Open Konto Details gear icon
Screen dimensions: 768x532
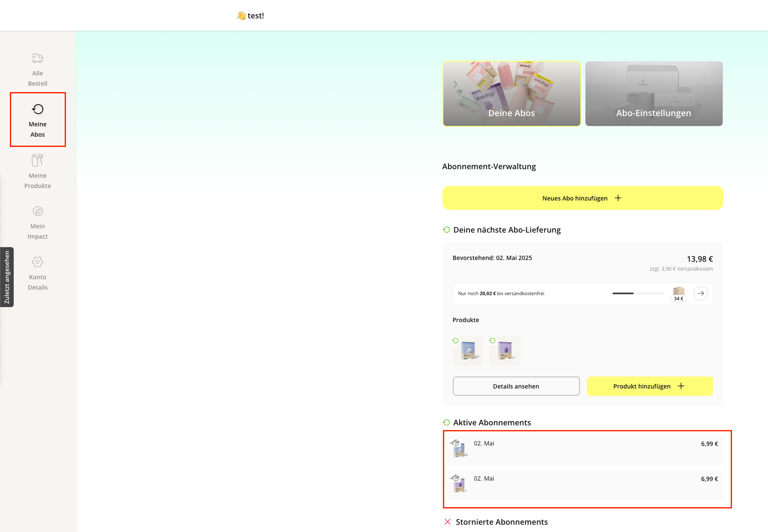click(38, 262)
